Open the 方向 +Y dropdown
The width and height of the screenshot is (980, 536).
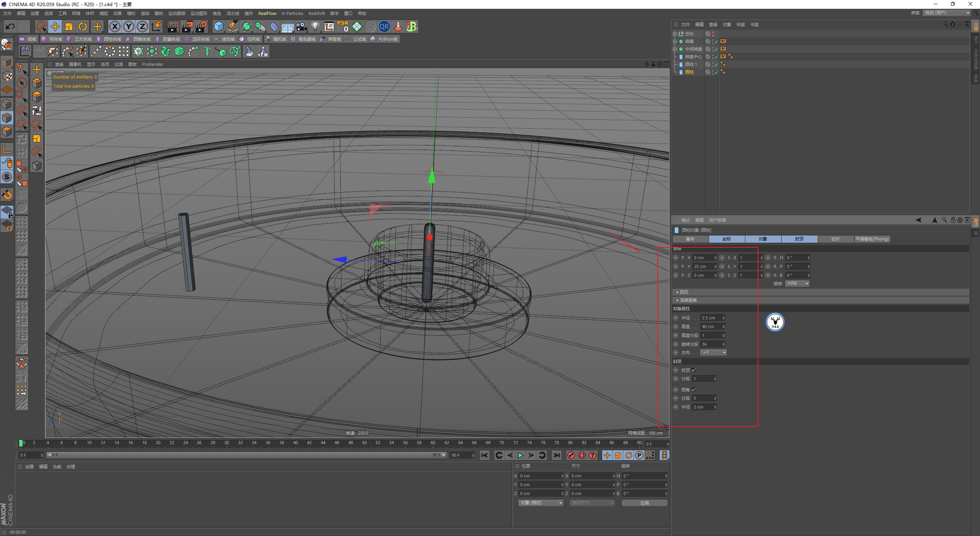tap(714, 352)
